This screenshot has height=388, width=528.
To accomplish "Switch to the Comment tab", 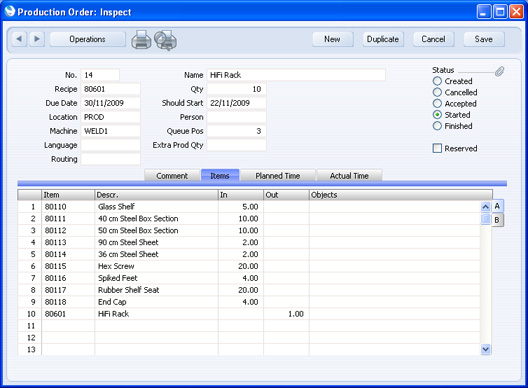I will point(172,175).
